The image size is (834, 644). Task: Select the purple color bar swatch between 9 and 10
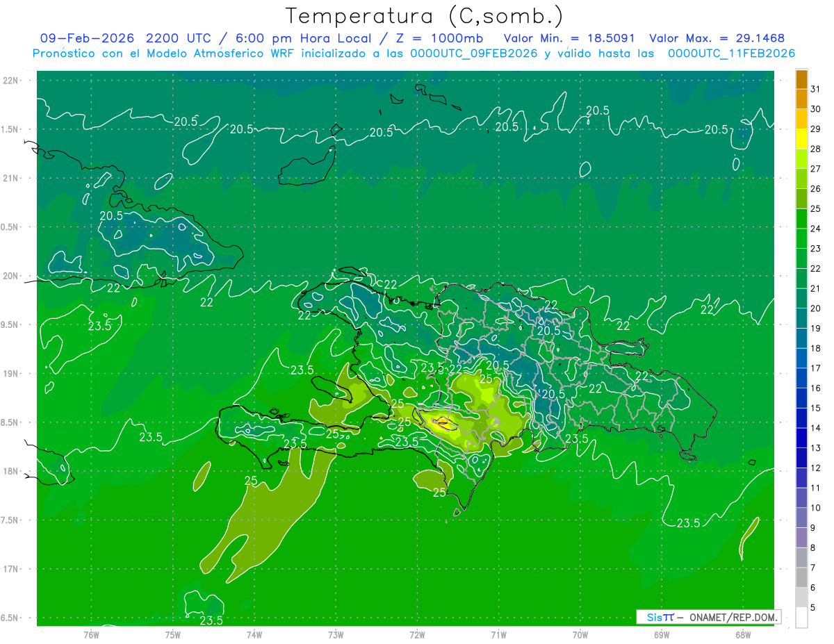tap(801, 518)
